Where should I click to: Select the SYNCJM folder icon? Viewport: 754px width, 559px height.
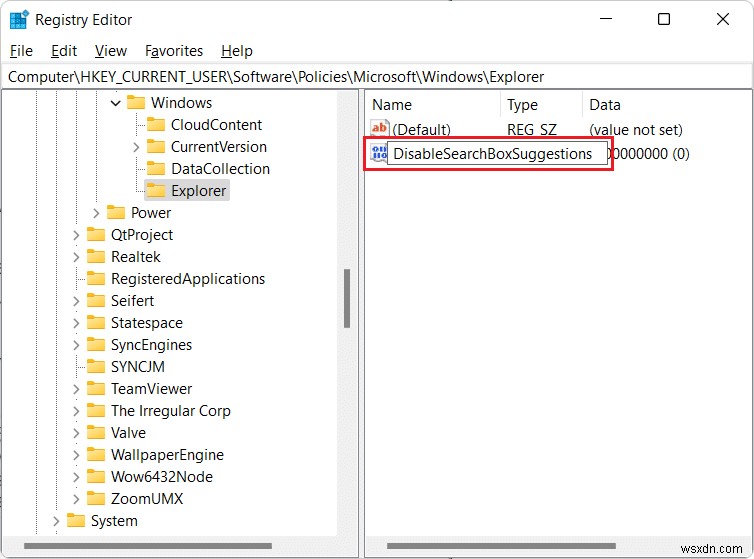pos(96,367)
